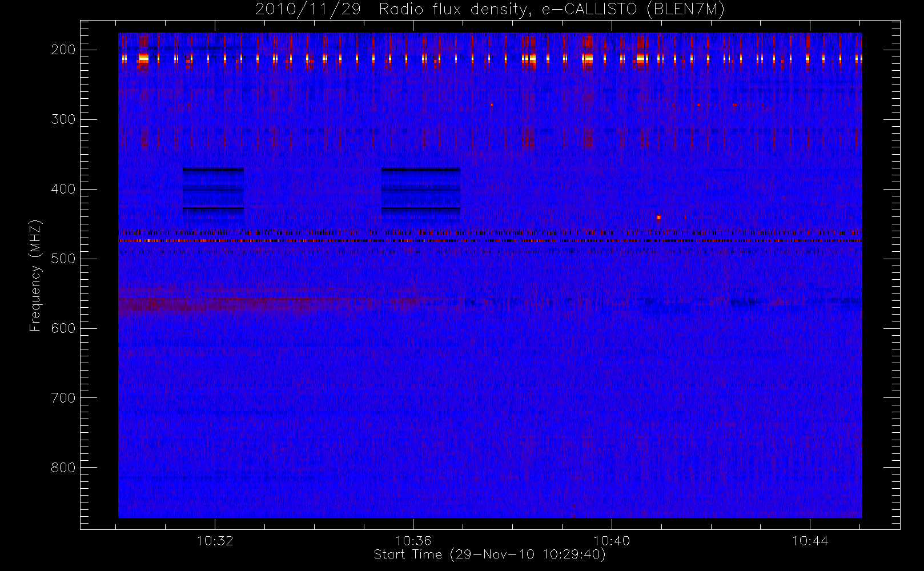Select the "Frequency (MHz)" y-axis label
Viewport: 924px width, 571px height.
click(x=35, y=276)
